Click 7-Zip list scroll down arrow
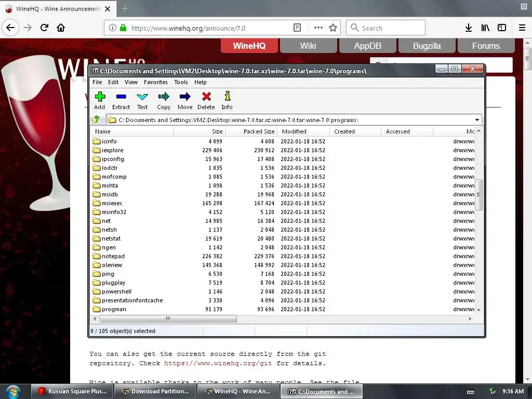 [478, 310]
